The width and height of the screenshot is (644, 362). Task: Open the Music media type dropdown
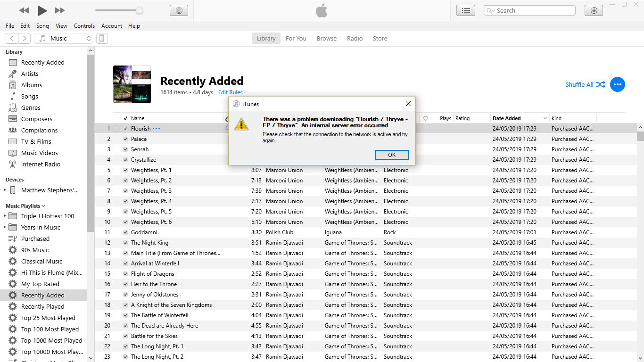coord(64,38)
